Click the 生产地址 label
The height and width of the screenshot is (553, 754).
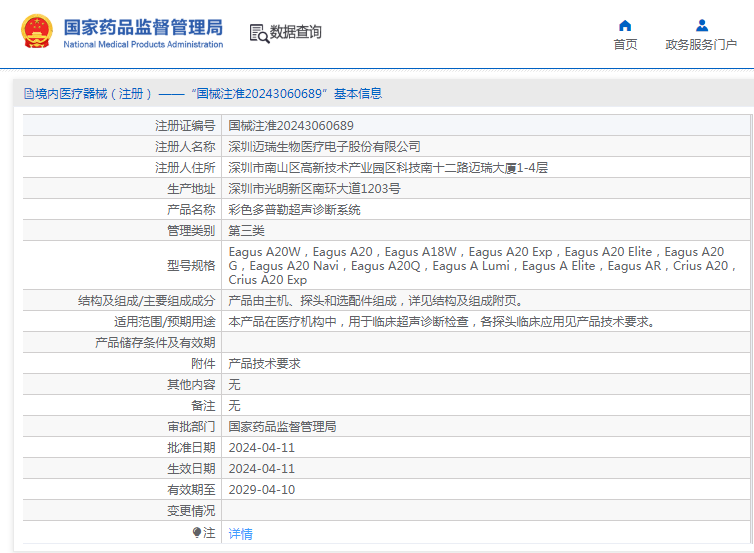pyautogui.click(x=191, y=189)
